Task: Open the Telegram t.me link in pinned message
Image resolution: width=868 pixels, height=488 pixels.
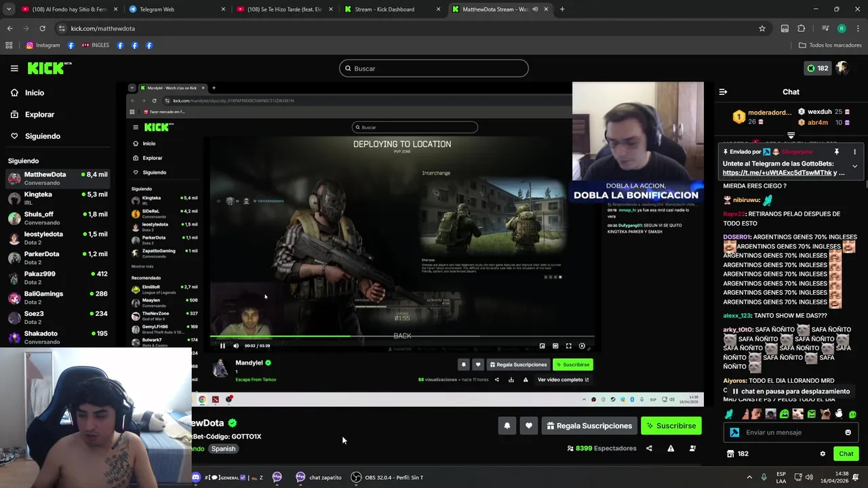Action: [x=777, y=173]
